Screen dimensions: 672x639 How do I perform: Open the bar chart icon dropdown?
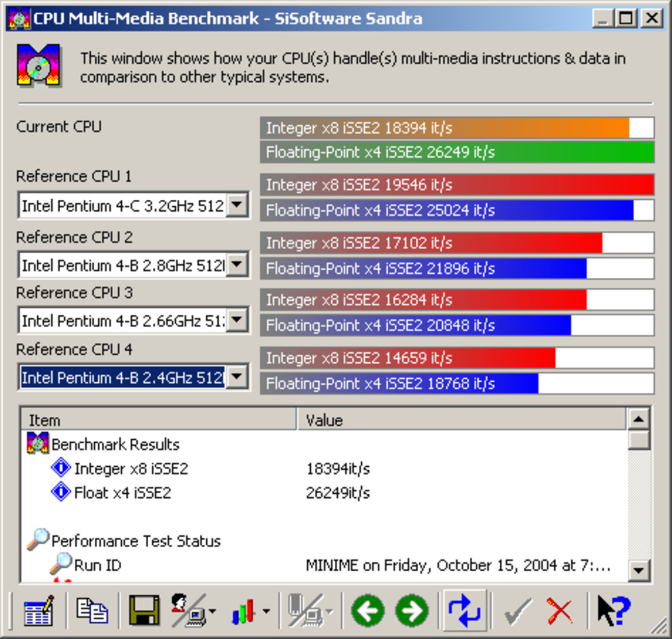pyautogui.click(x=266, y=611)
